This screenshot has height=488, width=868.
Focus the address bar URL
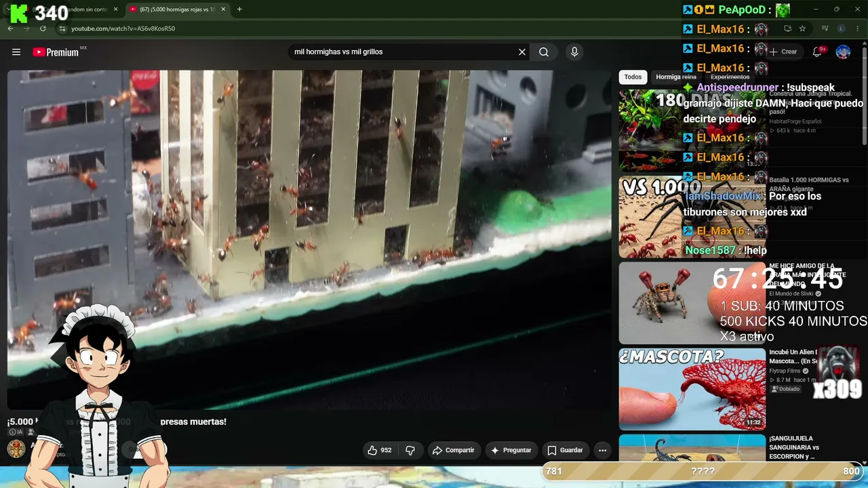pyautogui.click(x=122, y=28)
